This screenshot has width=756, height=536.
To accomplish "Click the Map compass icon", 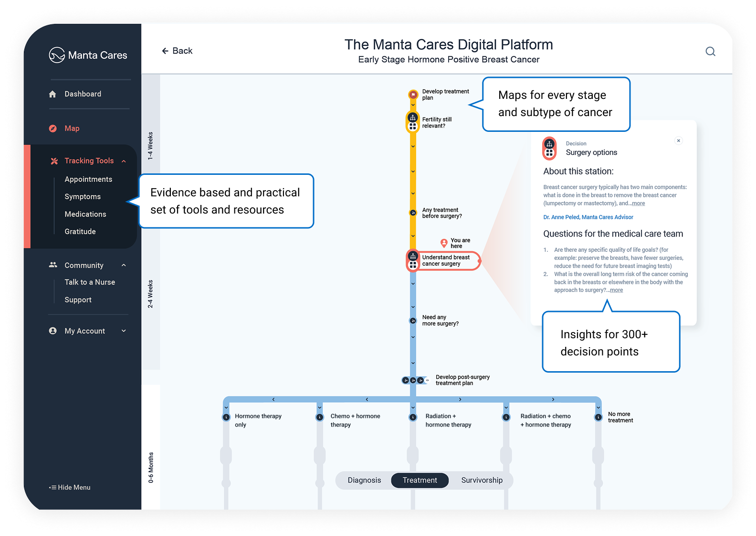I will [x=53, y=129].
